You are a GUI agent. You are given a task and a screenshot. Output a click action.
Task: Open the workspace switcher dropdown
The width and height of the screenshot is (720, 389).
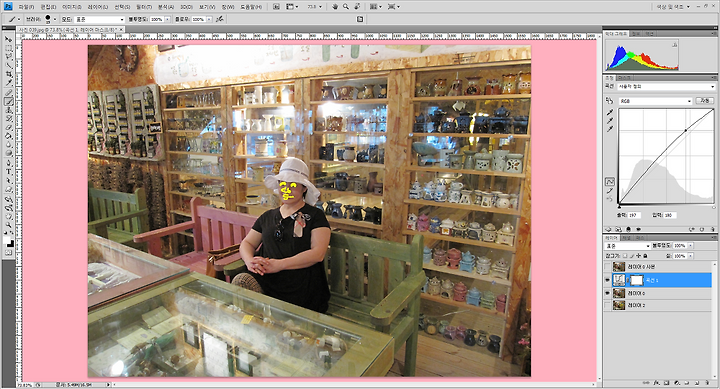tap(673, 6)
